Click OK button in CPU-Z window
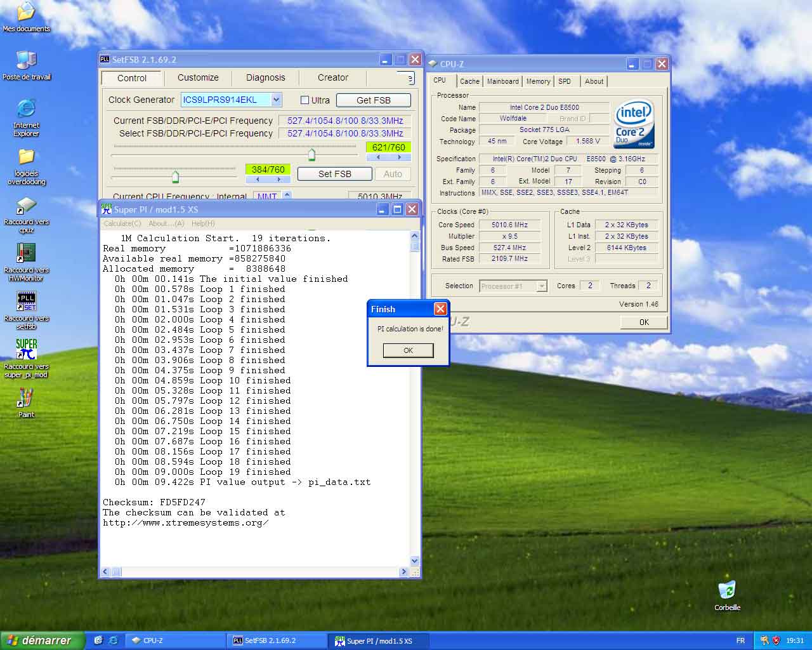Screen dimensions: 812x650 coord(644,322)
